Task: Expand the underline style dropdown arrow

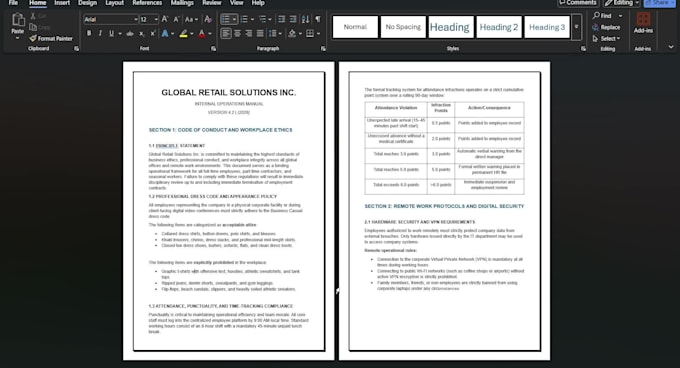Action: pyautogui.click(x=120, y=34)
